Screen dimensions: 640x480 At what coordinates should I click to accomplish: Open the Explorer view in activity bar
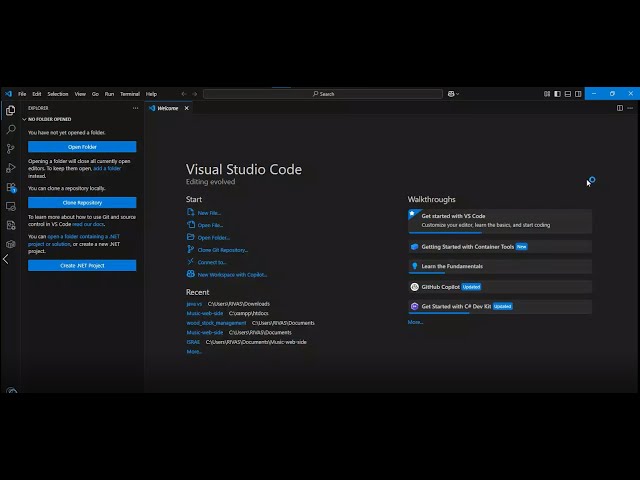pos(11,110)
